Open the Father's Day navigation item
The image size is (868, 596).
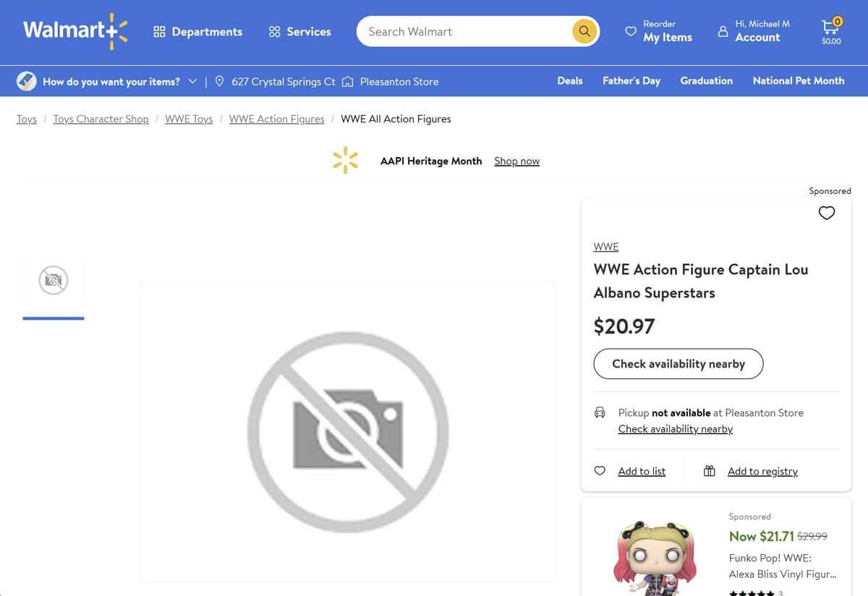[631, 81]
